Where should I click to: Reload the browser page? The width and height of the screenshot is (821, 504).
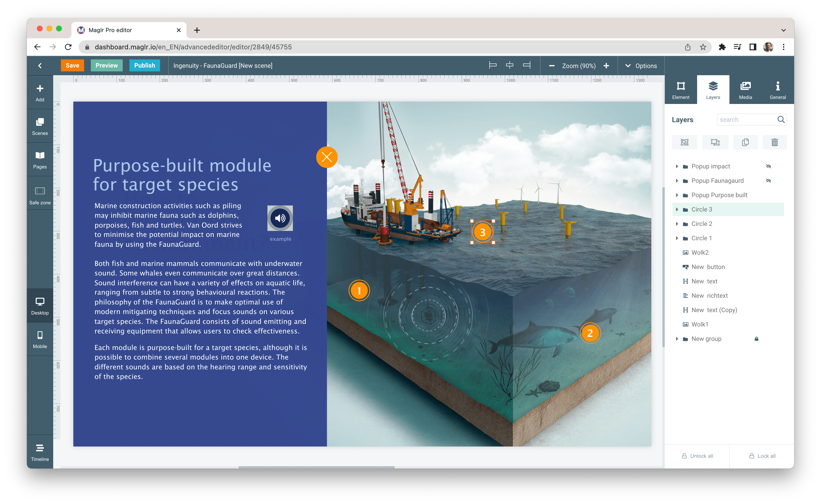pos(68,47)
